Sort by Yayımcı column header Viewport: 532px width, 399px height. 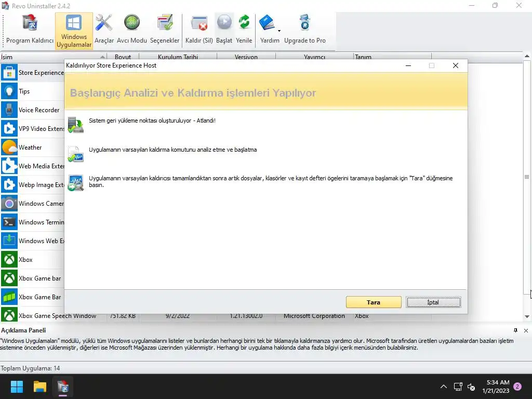314,57
